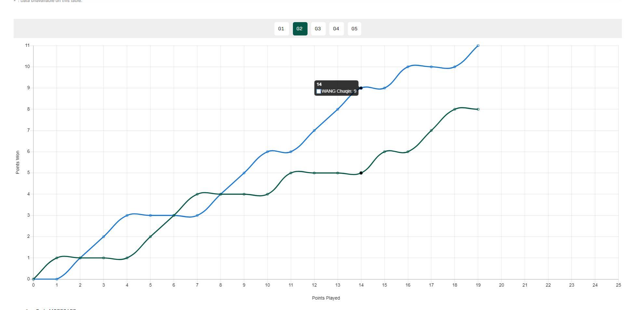This screenshot has height=310, width=644.
Task: Click highlighted green point at 14 points played
Action: [361, 173]
